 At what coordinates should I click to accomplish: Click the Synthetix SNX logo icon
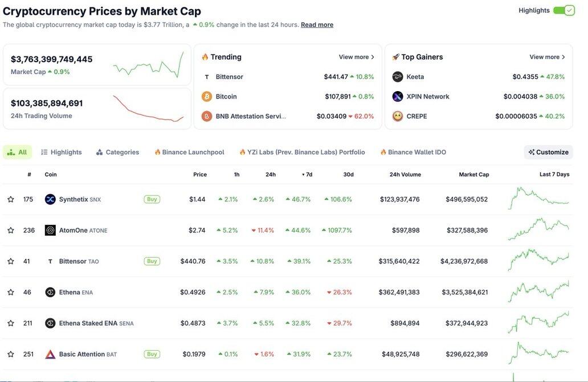point(50,199)
